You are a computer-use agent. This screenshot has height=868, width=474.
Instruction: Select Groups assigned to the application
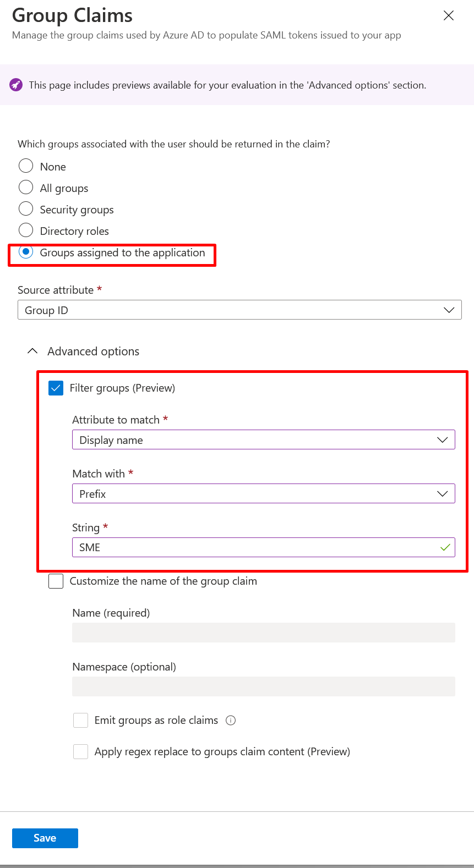[26, 252]
